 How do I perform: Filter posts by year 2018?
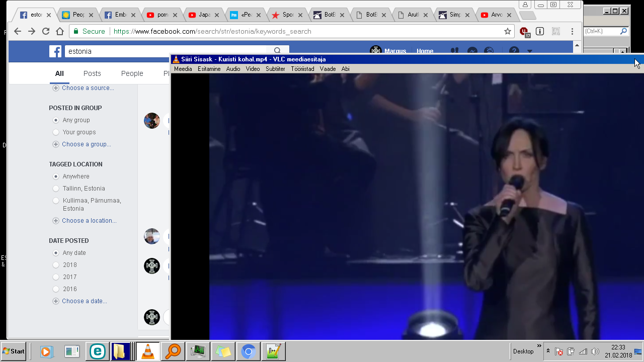point(56,265)
